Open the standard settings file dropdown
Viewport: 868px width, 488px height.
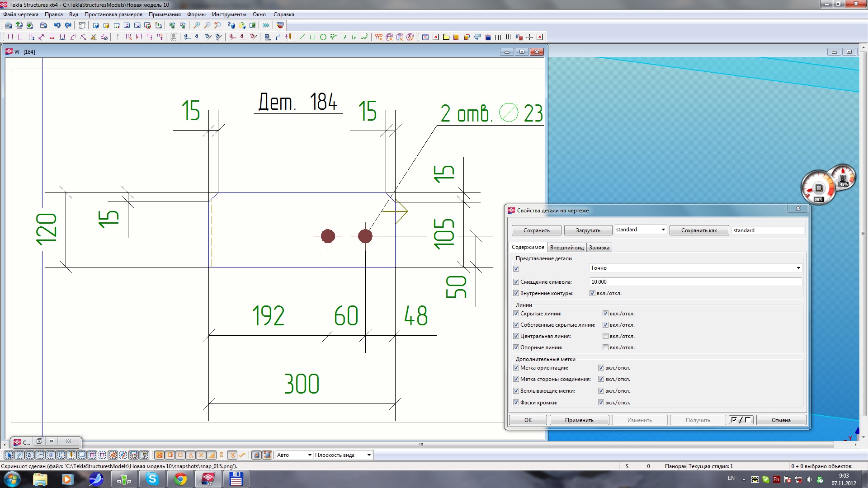pos(663,230)
